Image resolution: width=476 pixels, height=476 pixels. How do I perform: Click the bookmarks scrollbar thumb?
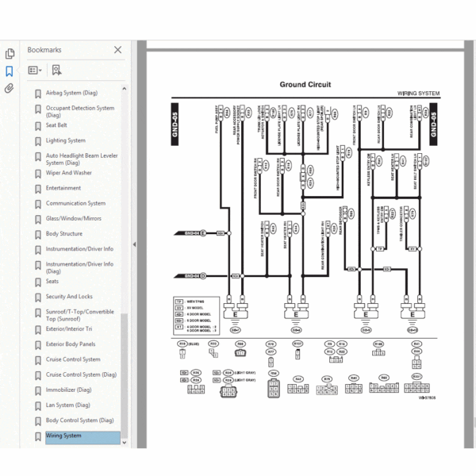click(x=124, y=375)
